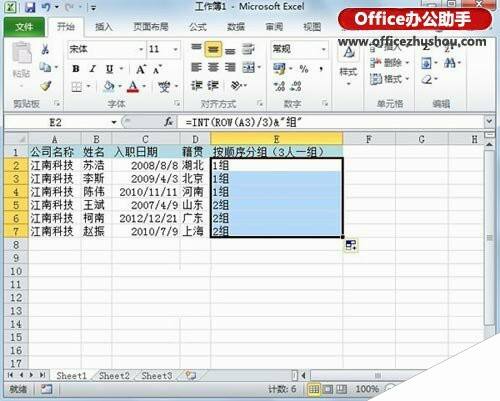
Task: Click the Paste clipboard icon
Action: [22, 53]
